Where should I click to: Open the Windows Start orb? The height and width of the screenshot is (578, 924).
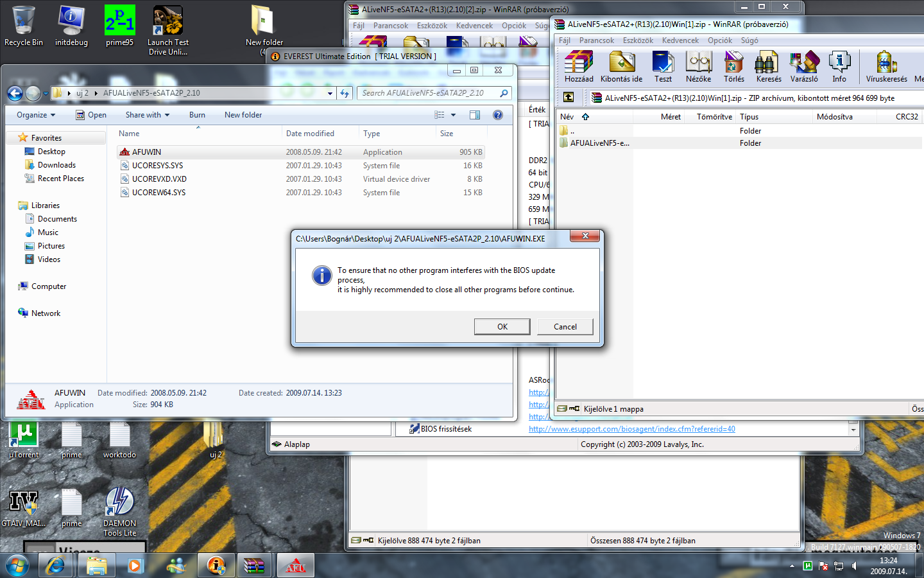click(17, 566)
